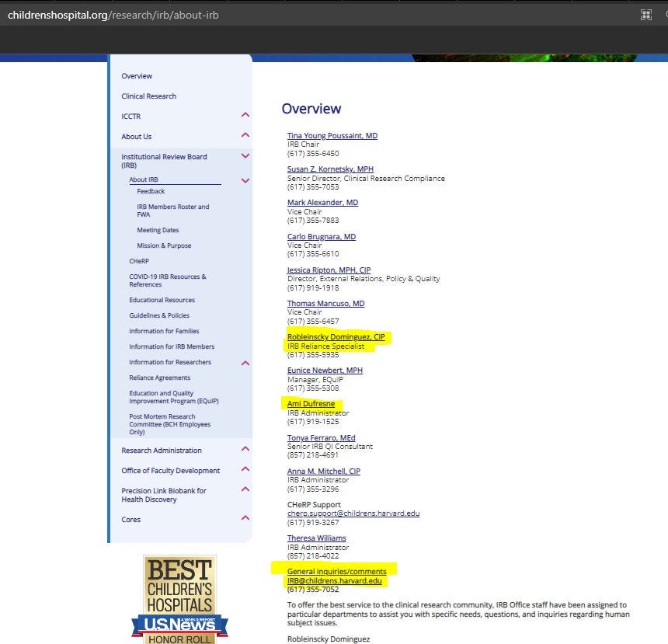
Task: Open IRB Members Roster and FWA
Action: (x=173, y=211)
